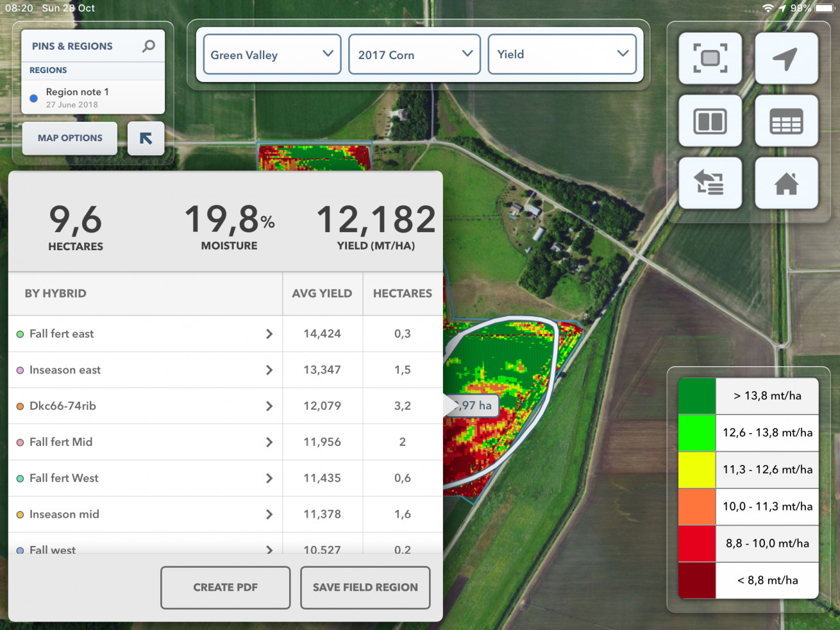Tap the GPS location arrow icon

(786, 58)
